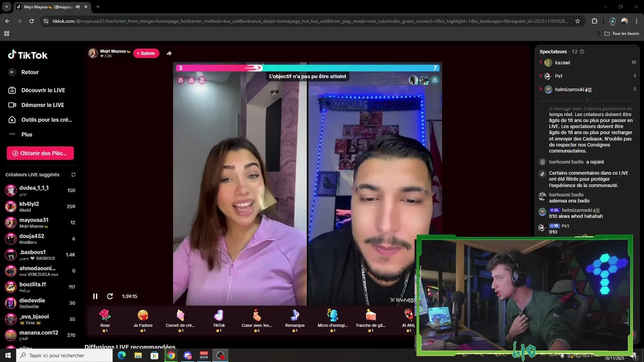Click the TikTok logo
The image size is (644, 362).
[x=28, y=55]
